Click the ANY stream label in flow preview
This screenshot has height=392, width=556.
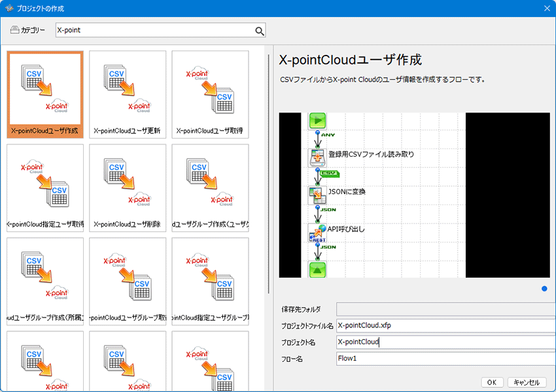pos(328,135)
